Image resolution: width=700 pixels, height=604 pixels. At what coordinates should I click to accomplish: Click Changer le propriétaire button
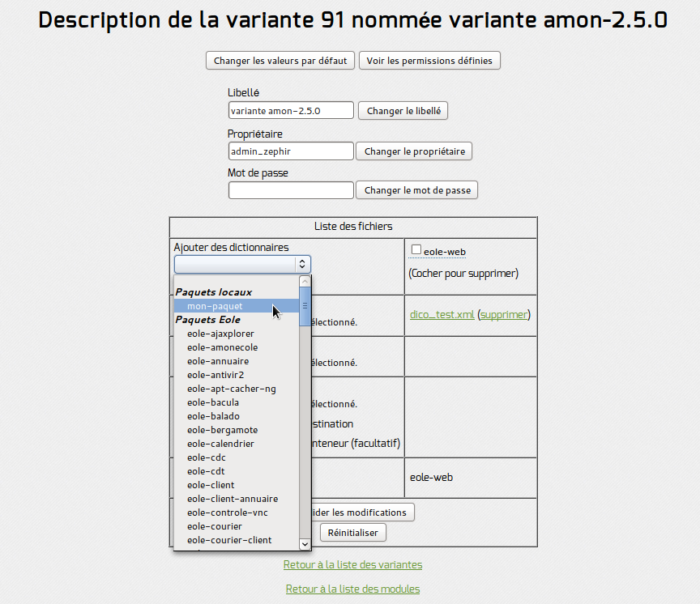coord(414,151)
